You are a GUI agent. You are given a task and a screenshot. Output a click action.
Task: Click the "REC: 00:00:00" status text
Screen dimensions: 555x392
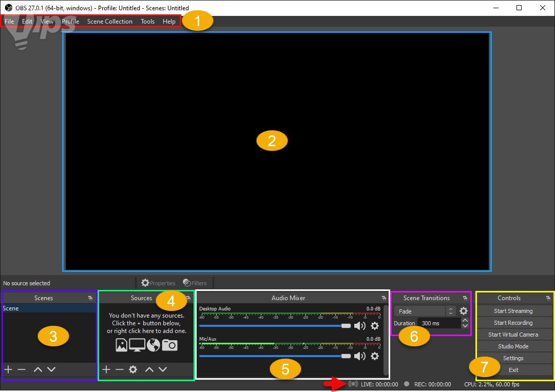pos(432,384)
